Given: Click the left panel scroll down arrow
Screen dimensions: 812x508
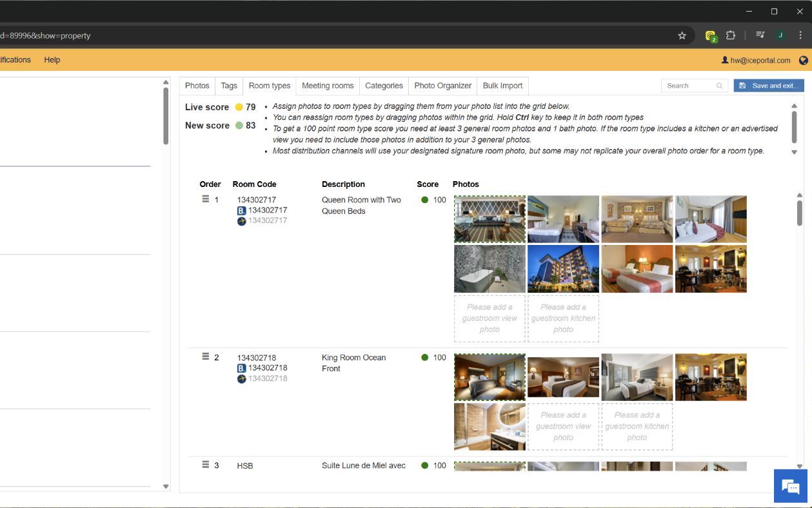Looking at the screenshot, I should click(x=166, y=487).
